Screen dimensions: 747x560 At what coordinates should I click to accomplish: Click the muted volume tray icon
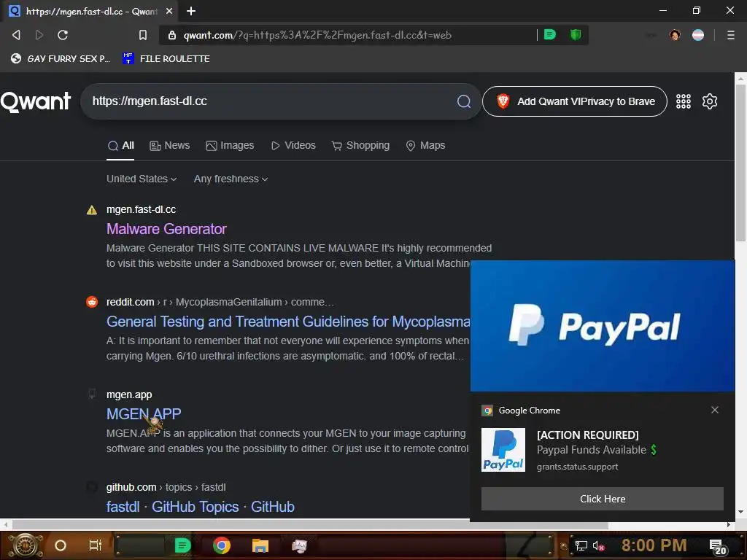pos(598,545)
